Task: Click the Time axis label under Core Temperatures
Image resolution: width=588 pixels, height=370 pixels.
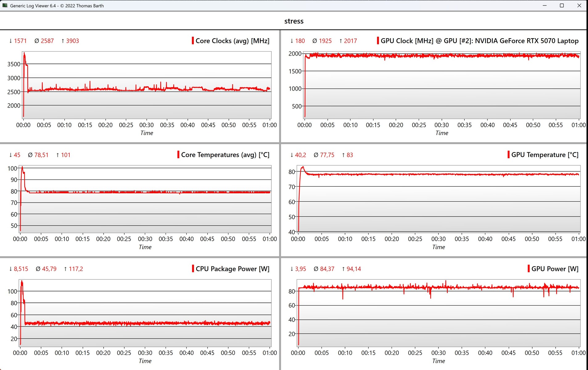Action: click(145, 247)
